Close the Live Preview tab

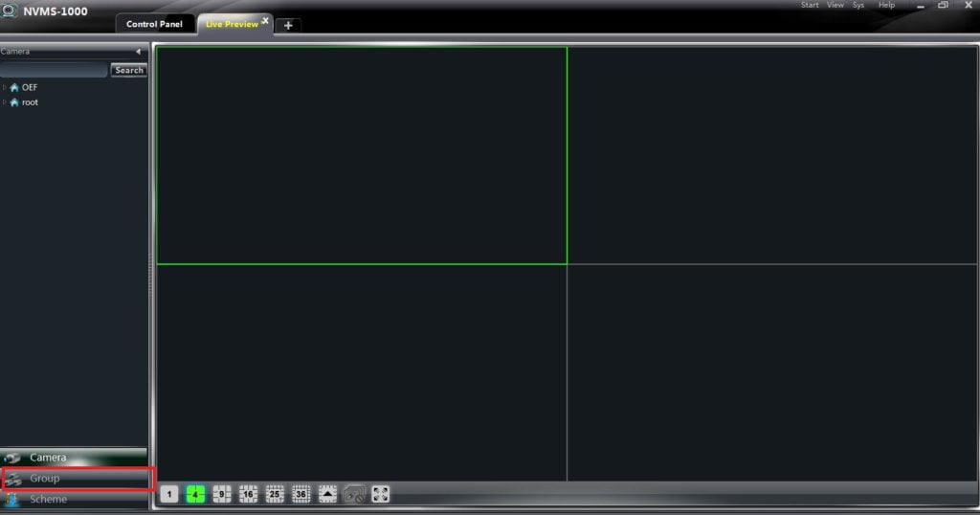(x=265, y=21)
